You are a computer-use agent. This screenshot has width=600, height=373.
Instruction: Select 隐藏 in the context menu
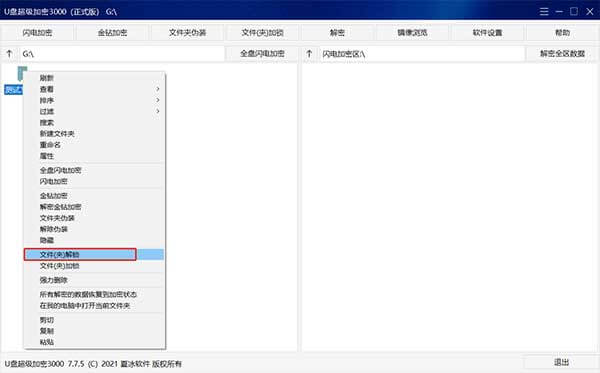point(94,240)
